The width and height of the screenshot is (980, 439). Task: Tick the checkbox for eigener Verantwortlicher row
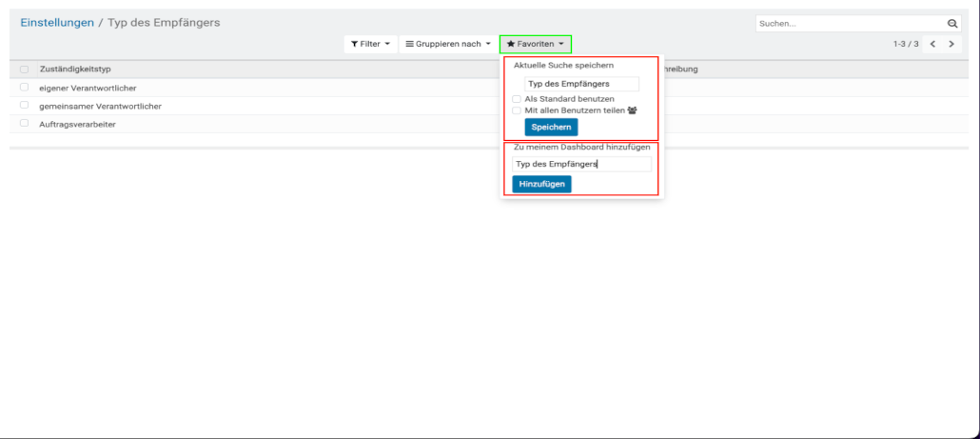point(24,88)
